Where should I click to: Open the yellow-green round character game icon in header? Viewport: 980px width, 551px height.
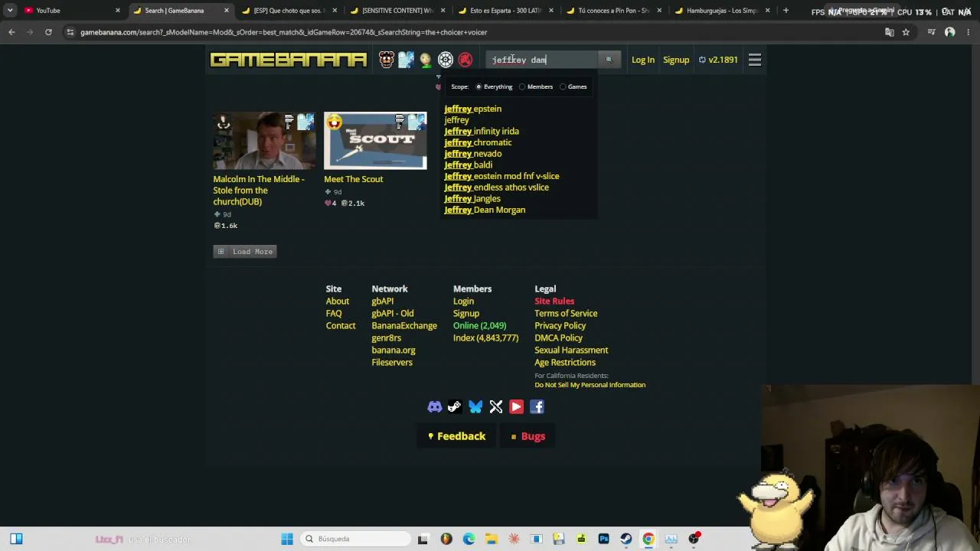pyautogui.click(x=426, y=60)
